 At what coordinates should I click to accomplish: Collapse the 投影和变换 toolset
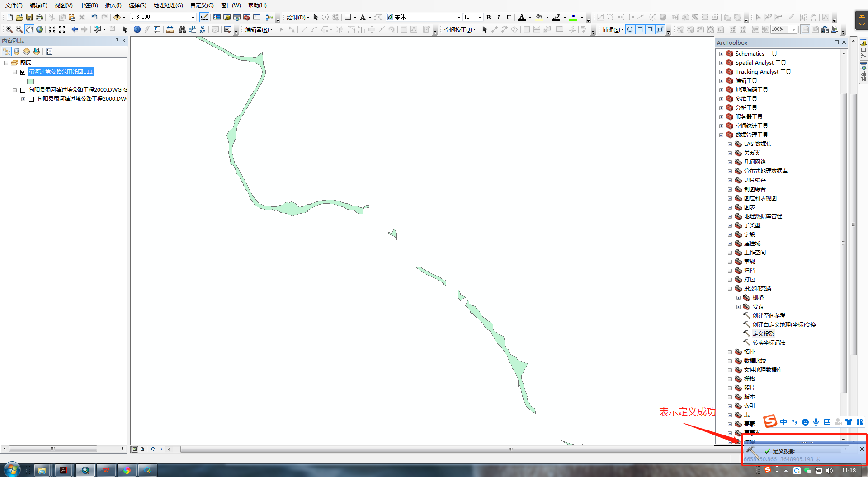coord(730,289)
